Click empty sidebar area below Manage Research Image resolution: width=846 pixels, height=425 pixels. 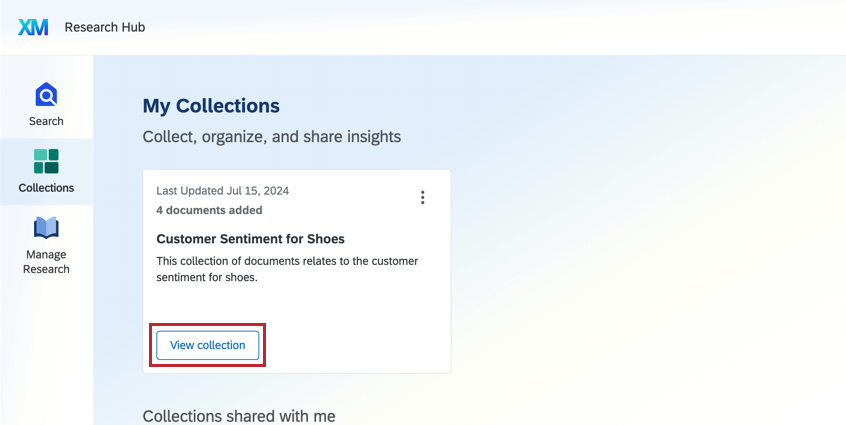(x=46, y=350)
